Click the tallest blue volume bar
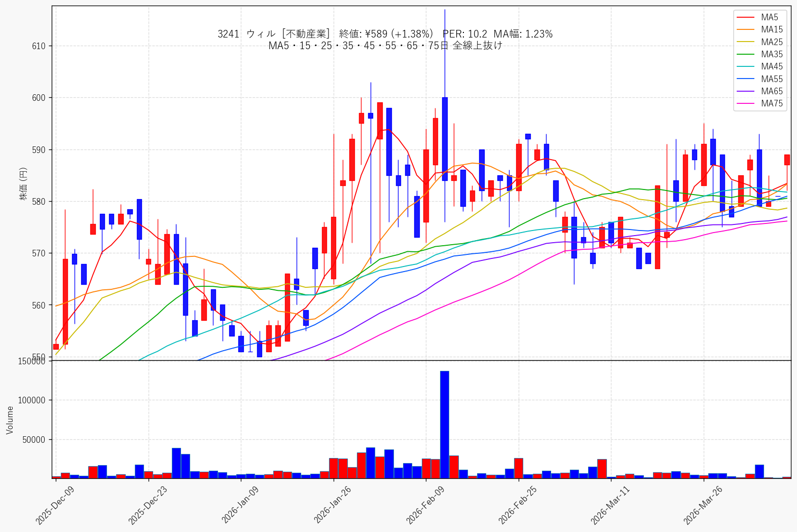The height and width of the screenshot is (532, 797). (445, 425)
